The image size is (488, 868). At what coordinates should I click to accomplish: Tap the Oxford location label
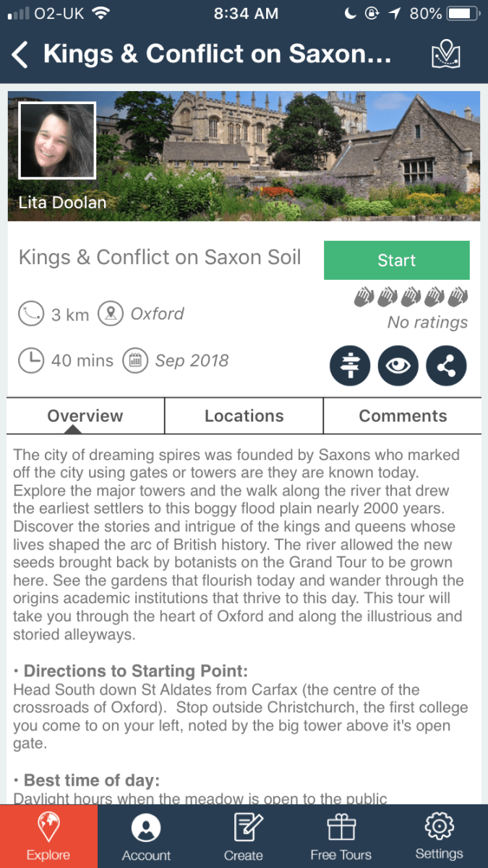pyautogui.click(x=158, y=314)
